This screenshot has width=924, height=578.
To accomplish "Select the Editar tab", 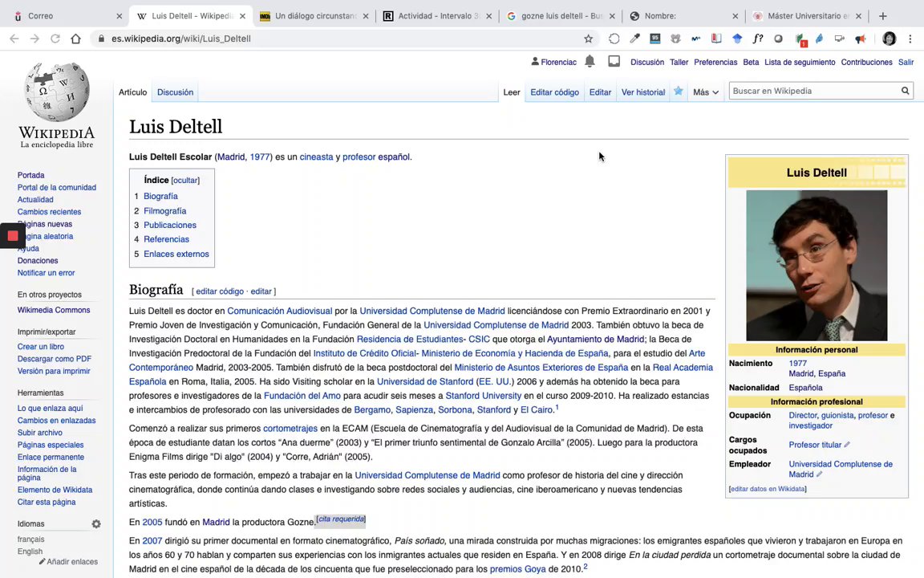I will (x=600, y=92).
